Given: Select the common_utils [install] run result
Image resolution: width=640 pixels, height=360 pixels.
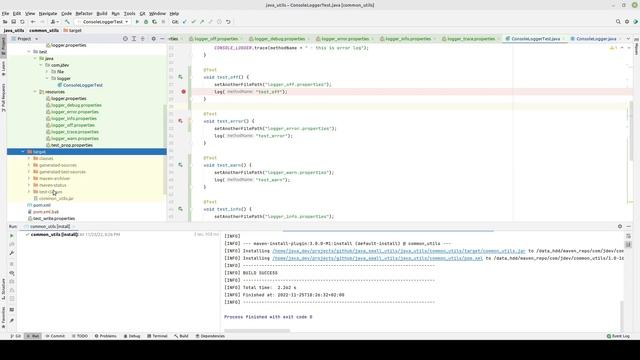Looking at the screenshot, I should point(54,235).
